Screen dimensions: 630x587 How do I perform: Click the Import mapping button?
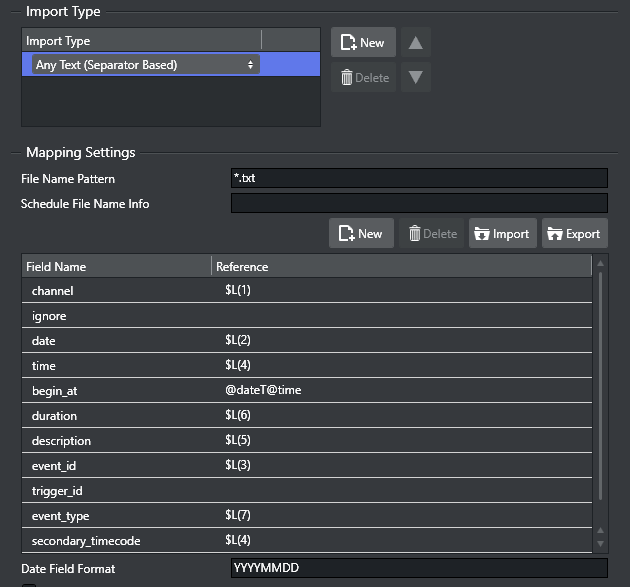coord(503,233)
